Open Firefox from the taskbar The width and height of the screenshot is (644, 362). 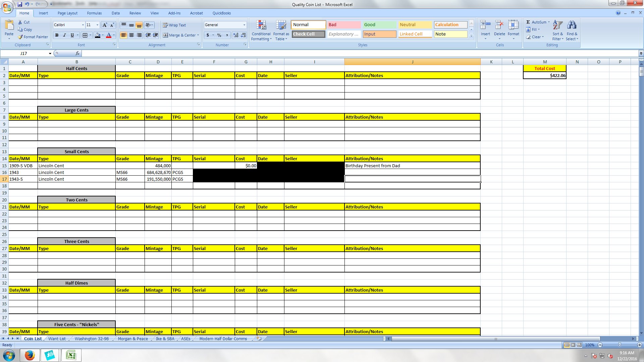(x=30, y=355)
